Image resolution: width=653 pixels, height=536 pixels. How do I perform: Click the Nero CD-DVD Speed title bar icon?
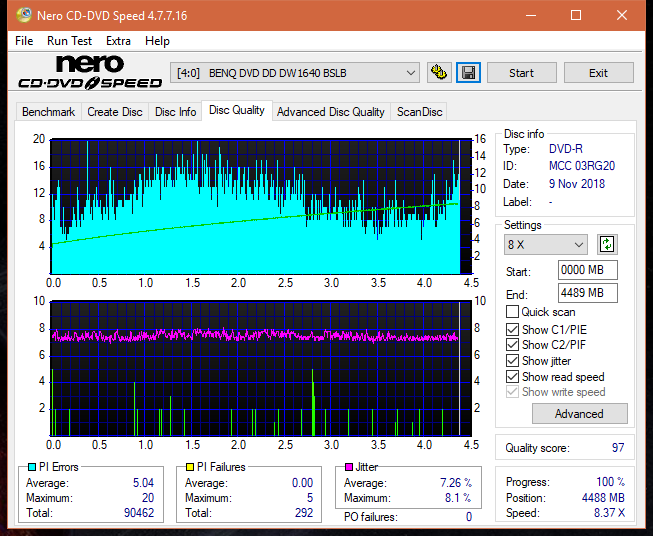(x=24, y=15)
